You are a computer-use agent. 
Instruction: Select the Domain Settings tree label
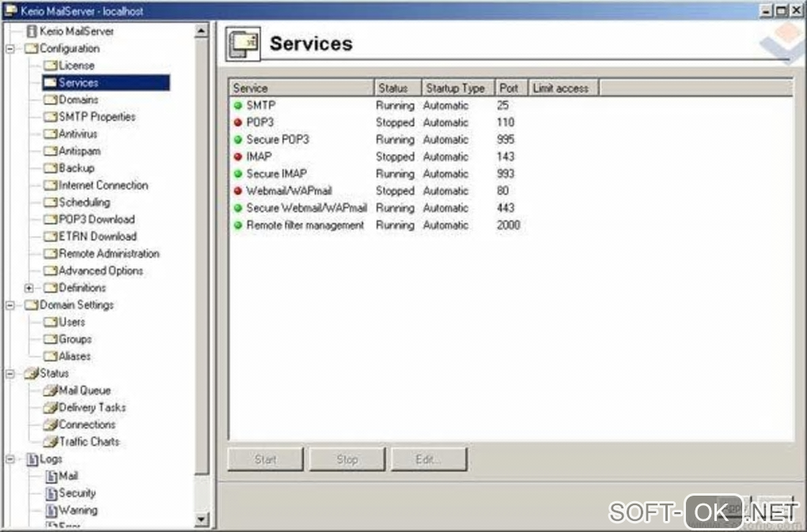pyautogui.click(x=77, y=305)
